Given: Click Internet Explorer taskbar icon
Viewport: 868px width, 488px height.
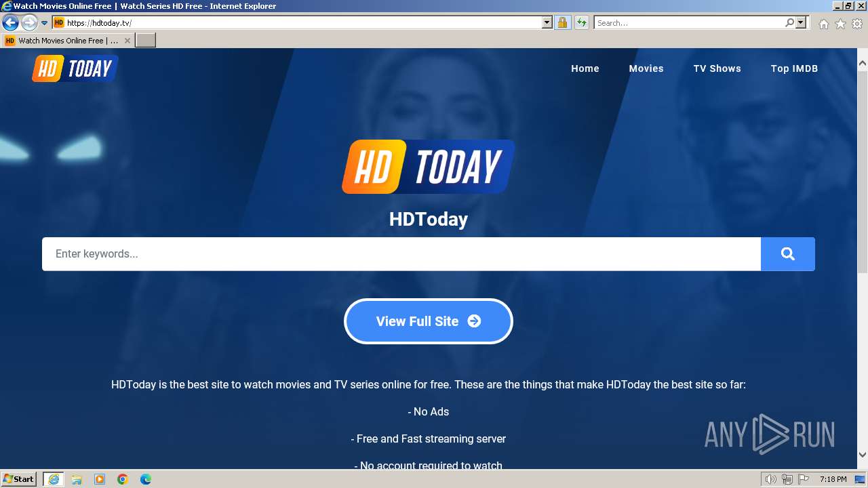Looking at the screenshot, I should point(54,479).
